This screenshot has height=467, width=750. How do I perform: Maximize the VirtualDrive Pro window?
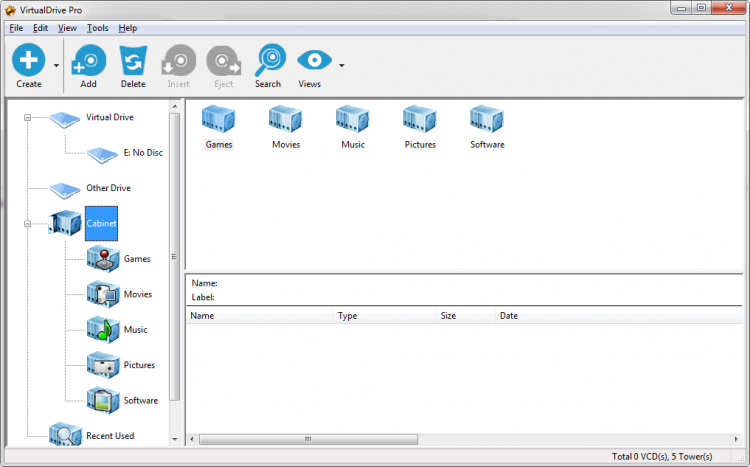(701, 8)
